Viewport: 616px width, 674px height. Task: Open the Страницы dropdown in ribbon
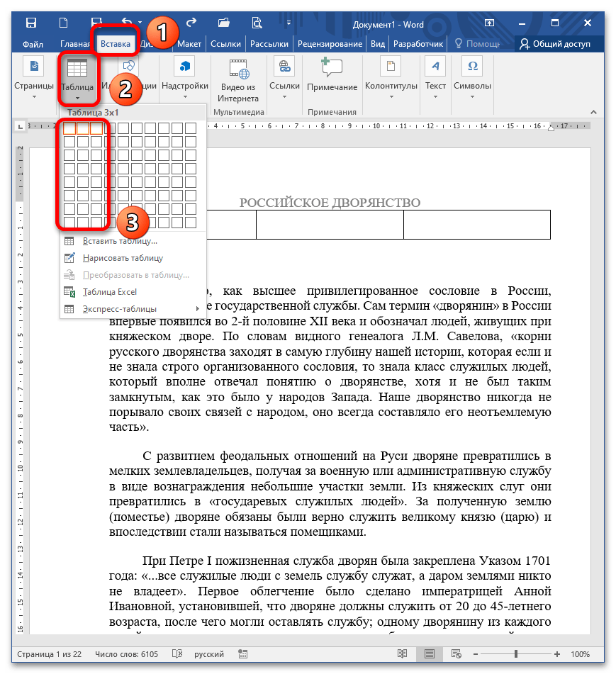(x=34, y=79)
